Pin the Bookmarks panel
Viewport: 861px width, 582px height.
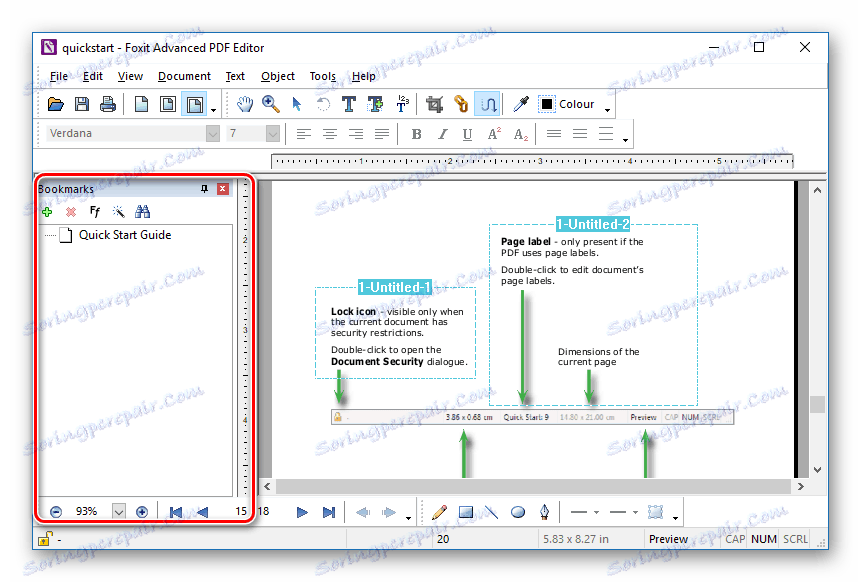pyautogui.click(x=204, y=189)
